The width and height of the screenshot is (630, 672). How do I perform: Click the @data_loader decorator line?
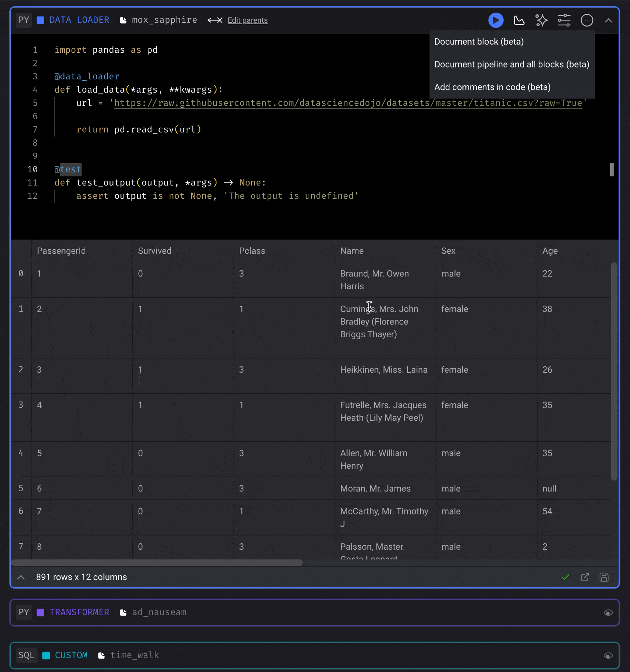point(87,76)
